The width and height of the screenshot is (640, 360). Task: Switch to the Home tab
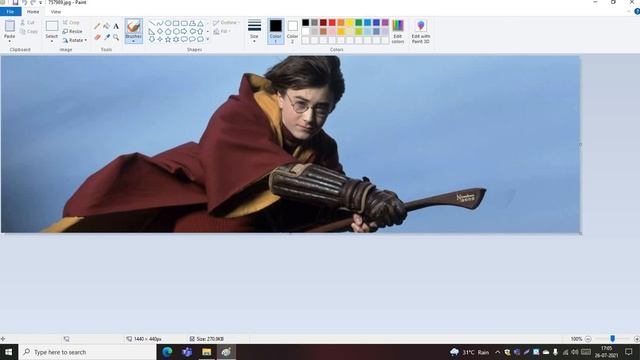click(33, 12)
